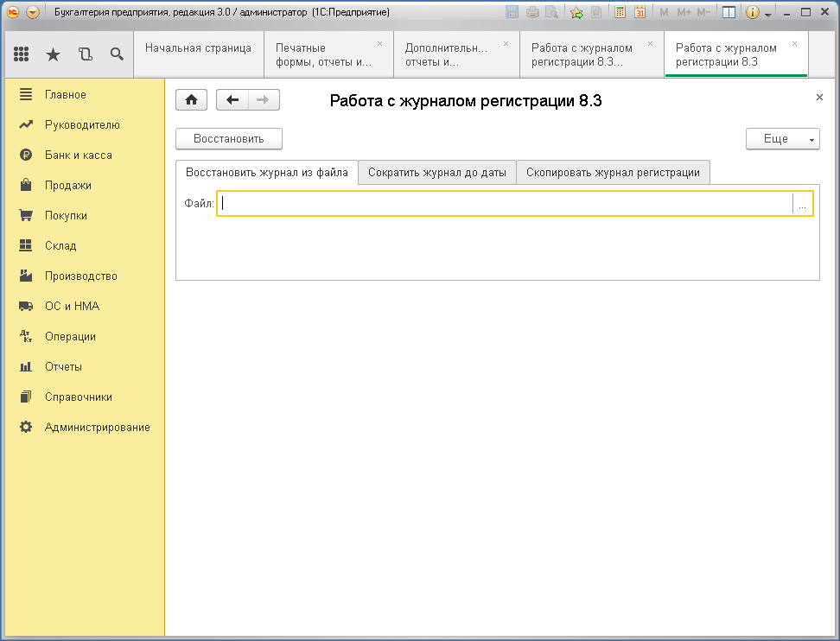This screenshot has width=840, height=641.
Task: Open the search magnifier icon
Action: (117, 54)
